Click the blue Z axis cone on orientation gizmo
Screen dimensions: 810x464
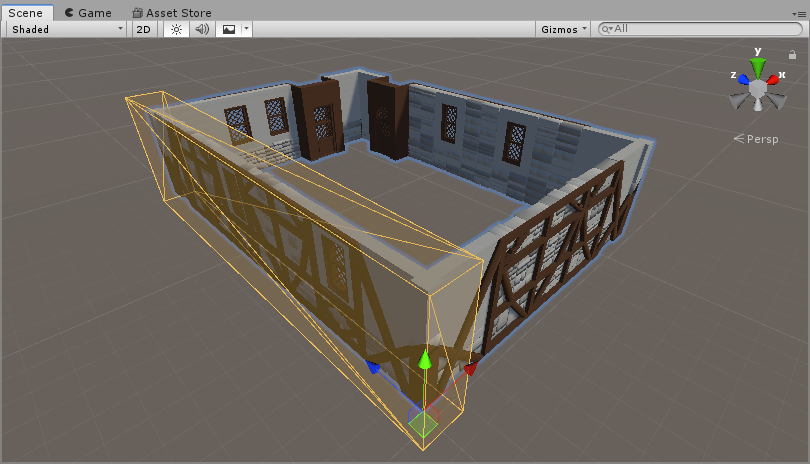[741, 79]
